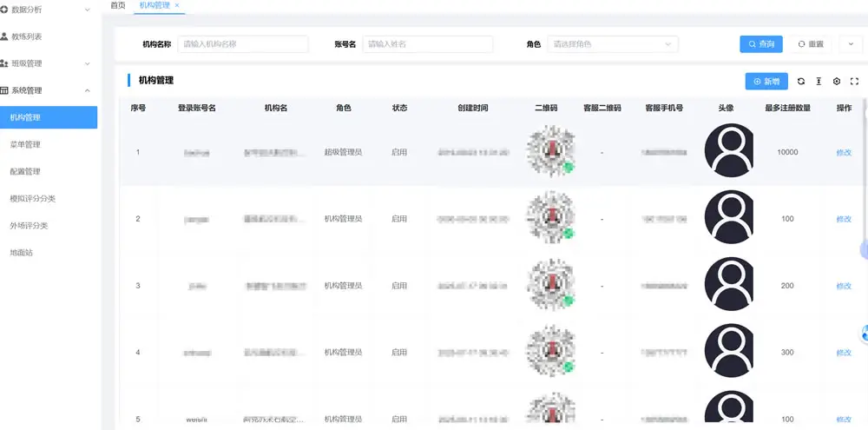Click 修改 for row 3
The image size is (868, 430).
[x=844, y=286]
